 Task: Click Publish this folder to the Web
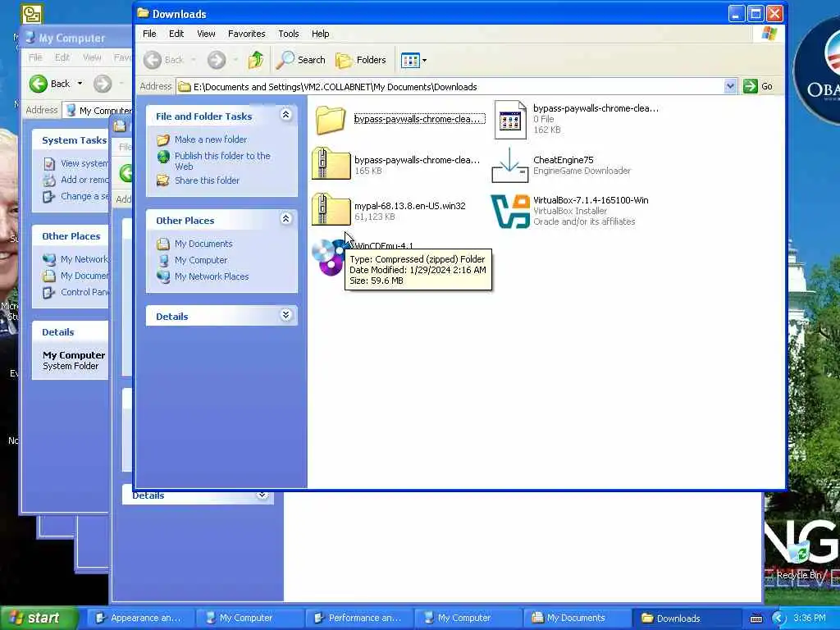[222, 161]
